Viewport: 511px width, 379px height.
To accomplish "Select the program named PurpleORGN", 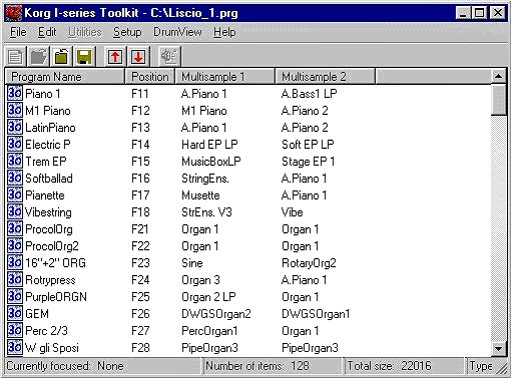I will pyautogui.click(x=56, y=297).
